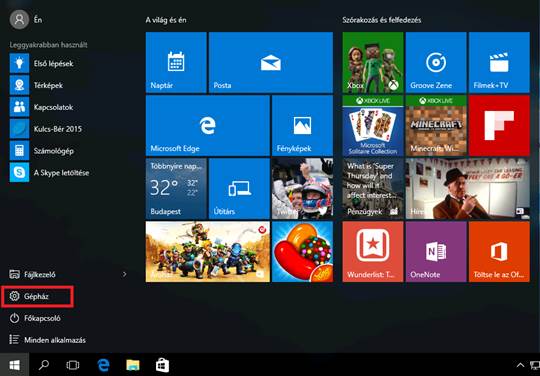540x376 pixels.
Task: Open the Minecraft tile
Action: 436,126
